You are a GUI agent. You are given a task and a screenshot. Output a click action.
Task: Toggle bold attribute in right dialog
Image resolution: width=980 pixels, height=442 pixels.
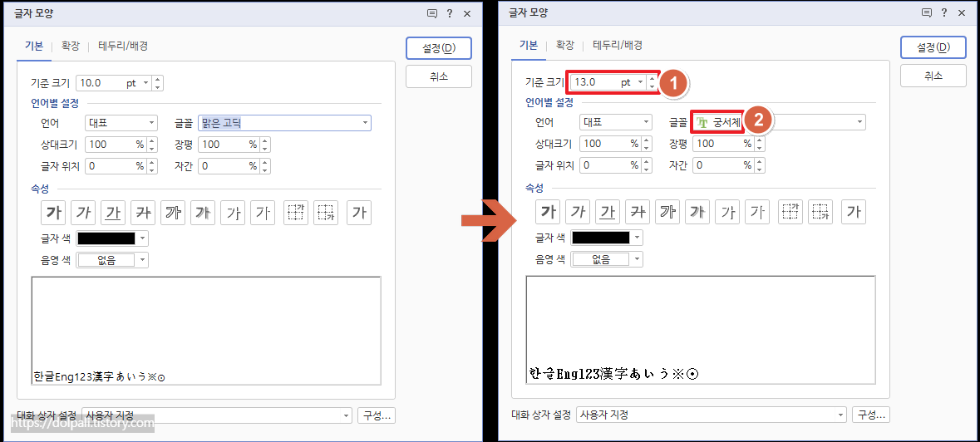pos(547,212)
